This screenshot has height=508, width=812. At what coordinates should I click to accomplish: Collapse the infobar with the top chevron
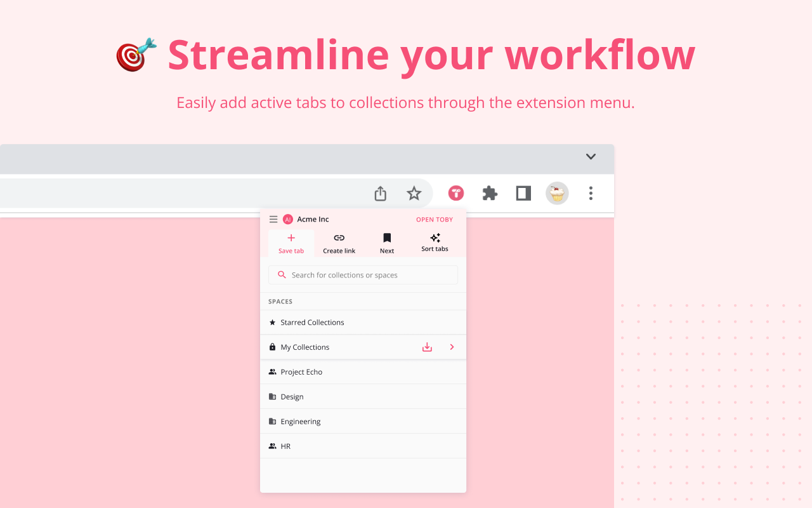[x=591, y=156]
